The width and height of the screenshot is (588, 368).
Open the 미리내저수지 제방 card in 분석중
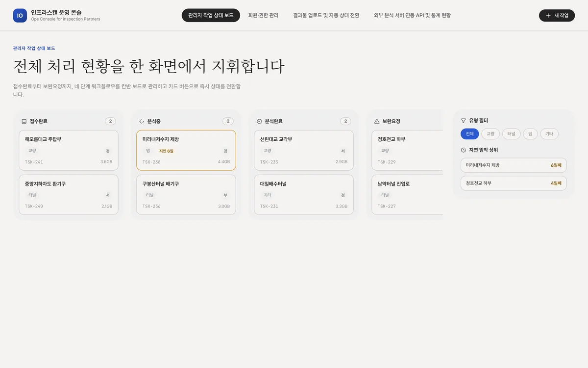point(186,150)
